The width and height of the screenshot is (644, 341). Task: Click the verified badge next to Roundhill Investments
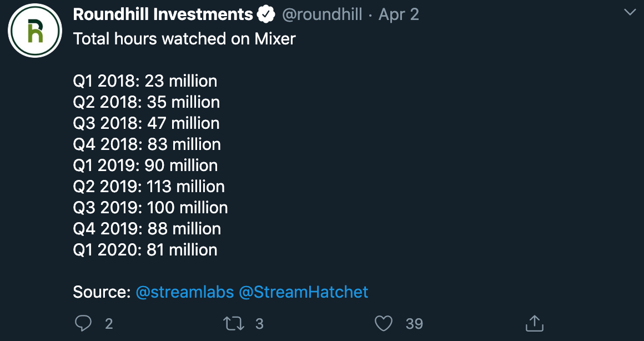(x=267, y=15)
